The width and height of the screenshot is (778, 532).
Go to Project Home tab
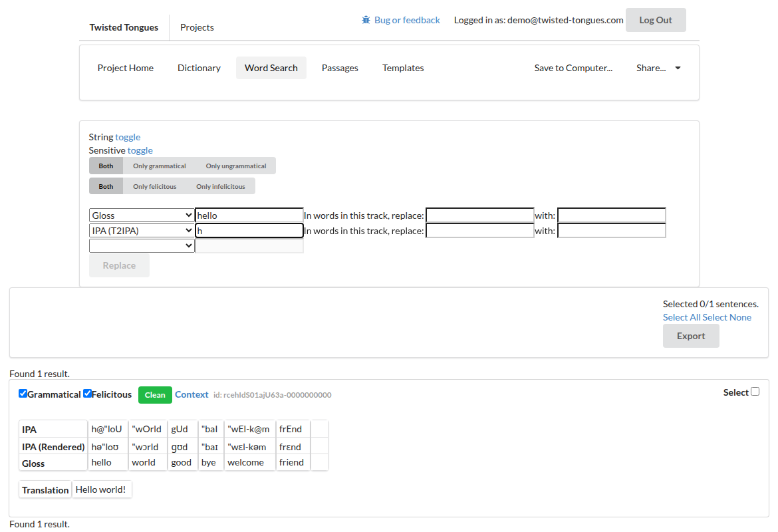126,68
